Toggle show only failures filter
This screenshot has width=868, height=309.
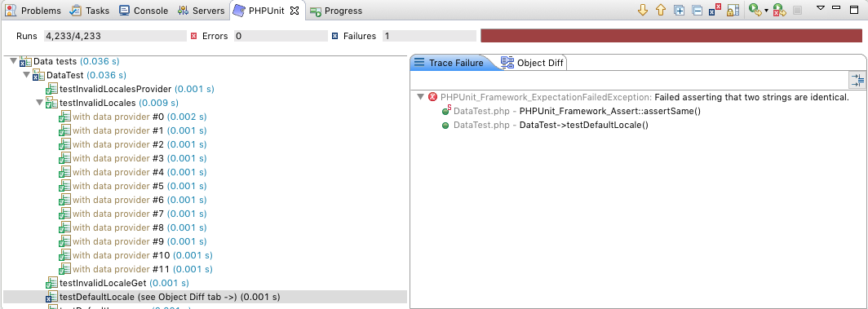715,10
